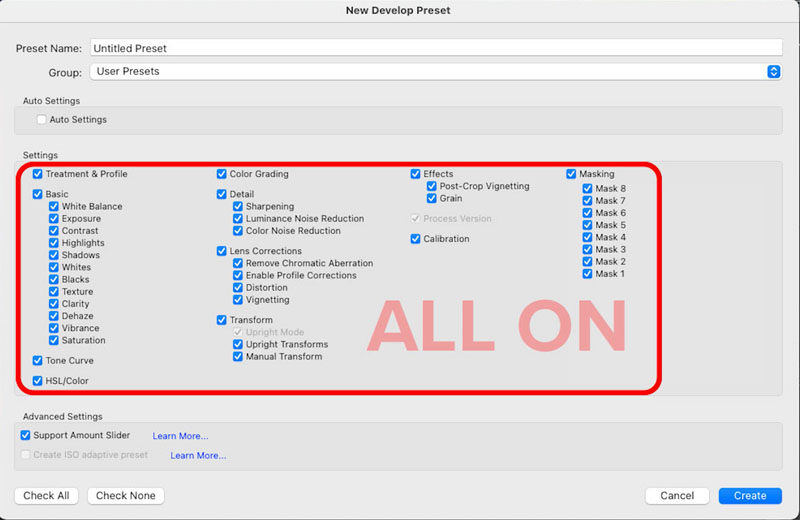Uncheck Tone Curve
The image size is (800, 520).
(37, 360)
